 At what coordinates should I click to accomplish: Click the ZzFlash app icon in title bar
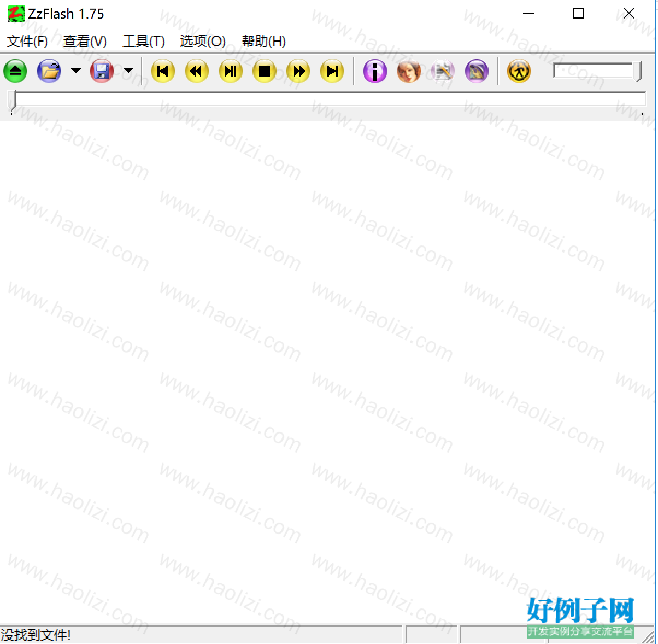[x=16, y=14]
